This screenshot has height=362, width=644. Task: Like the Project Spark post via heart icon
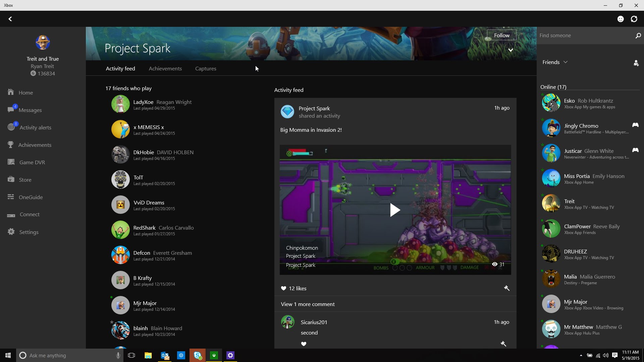pos(283,288)
